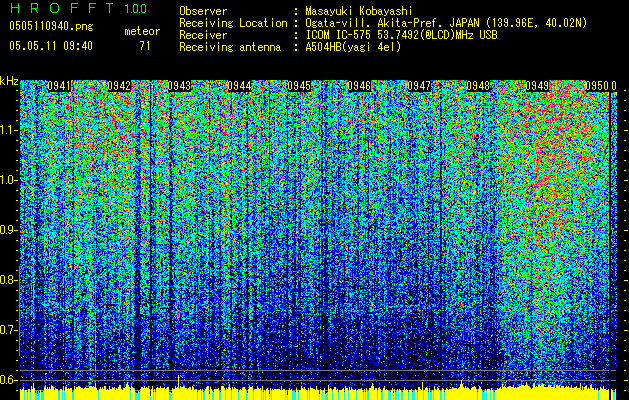Select the filename 0505110940.png

[51, 26]
